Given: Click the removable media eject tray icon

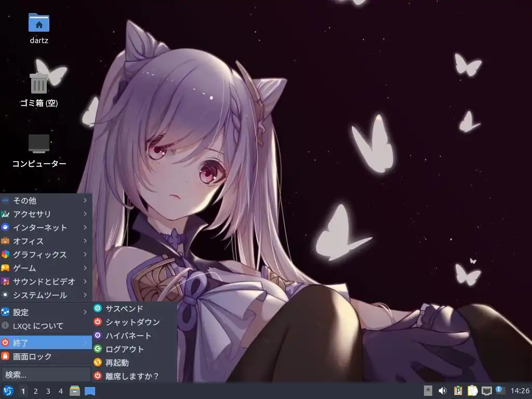Looking at the screenshot, I should click(x=428, y=391).
